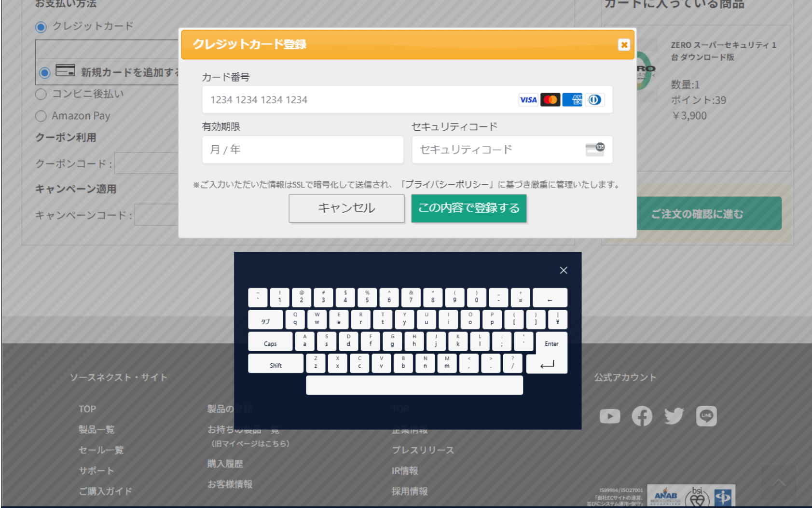The image size is (812, 508).
Task: Tap the 9 key on virtual keyboard
Action: (x=454, y=298)
